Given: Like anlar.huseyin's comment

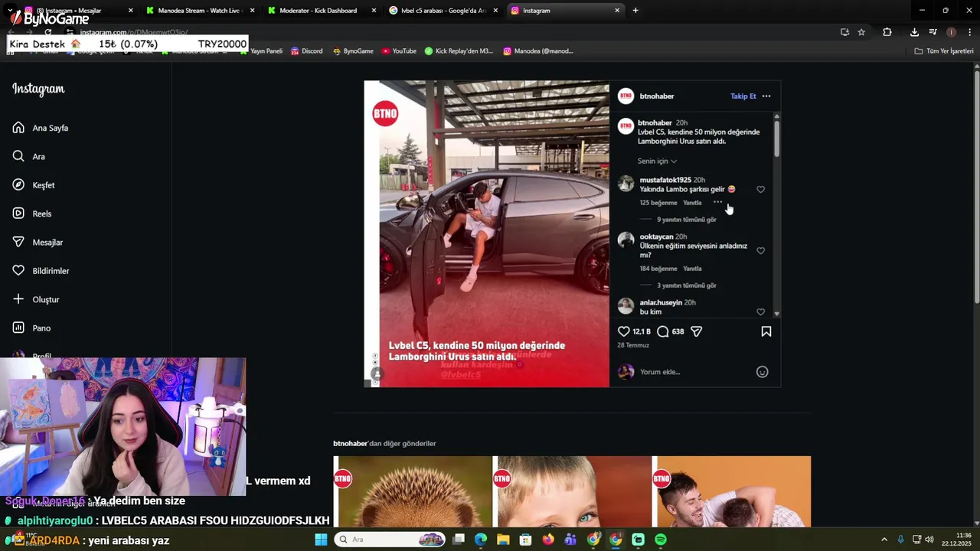Looking at the screenshot, I should coord(760,311).
